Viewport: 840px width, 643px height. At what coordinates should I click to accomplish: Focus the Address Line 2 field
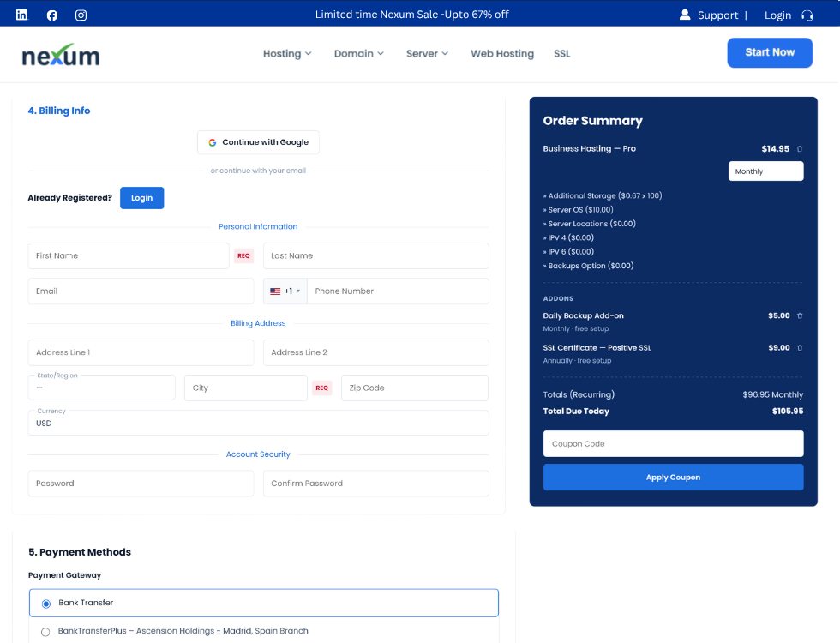pyautogui.click(x=375, y=352)
